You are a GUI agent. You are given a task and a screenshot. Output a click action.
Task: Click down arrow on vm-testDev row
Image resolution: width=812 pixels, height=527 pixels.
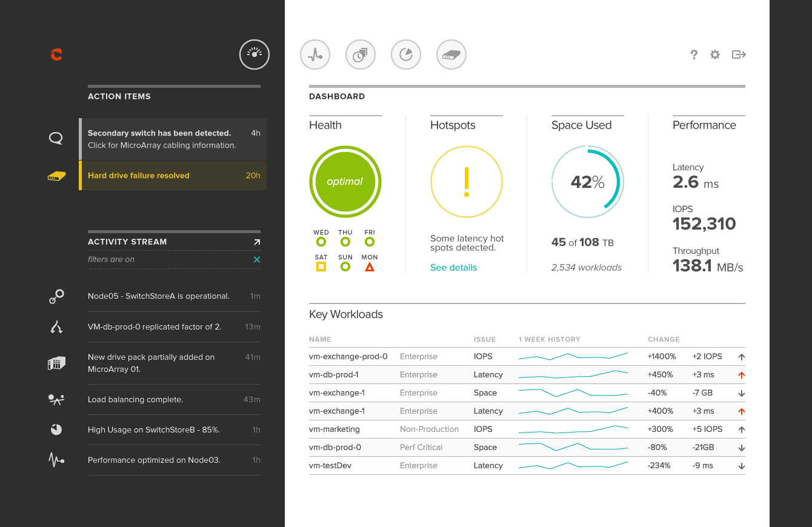coord(742,466)
